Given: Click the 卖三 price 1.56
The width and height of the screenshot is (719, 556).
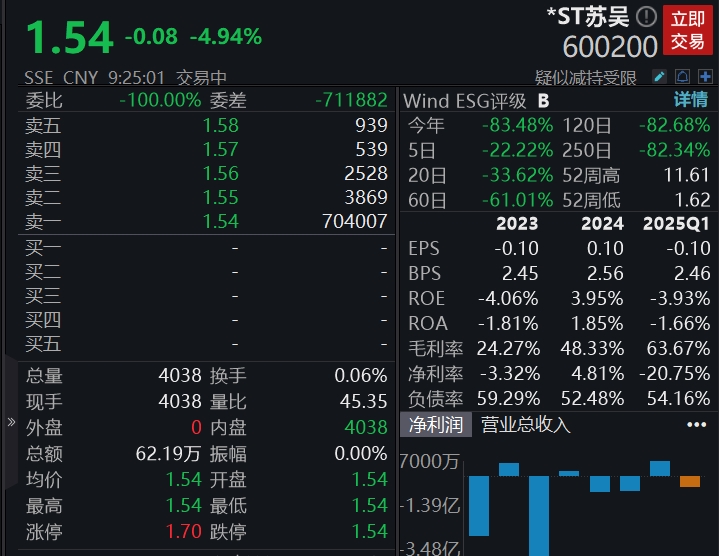Looking at the screenshot, I should (x=220, y=173).
